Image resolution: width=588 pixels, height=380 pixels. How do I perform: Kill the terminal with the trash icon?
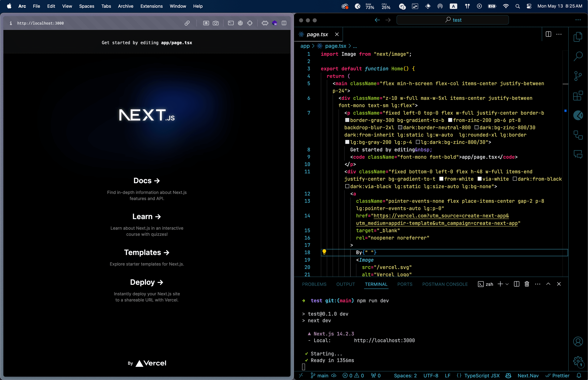[x=527, y=284]
